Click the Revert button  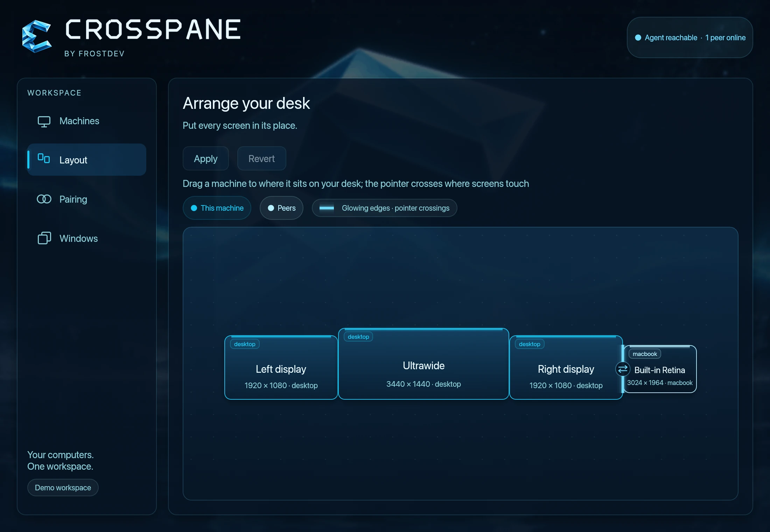[x=262, y=159]
